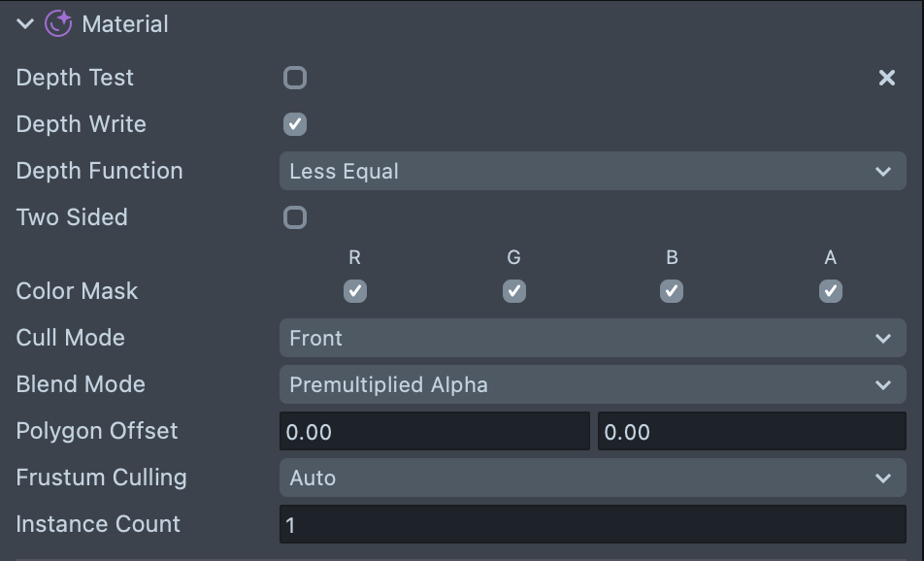The width and height of the screenshot is (924, 561).
Task: Toggle the R color mask checkbox
Action: click(x=355, y=291)
